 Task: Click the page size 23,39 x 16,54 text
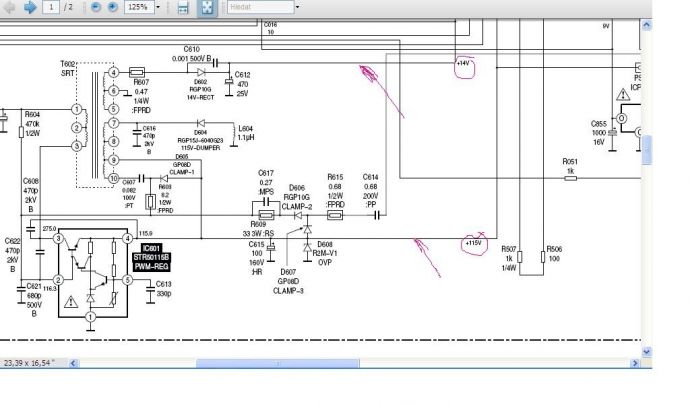pyautogui.click(x=29, y=363)
